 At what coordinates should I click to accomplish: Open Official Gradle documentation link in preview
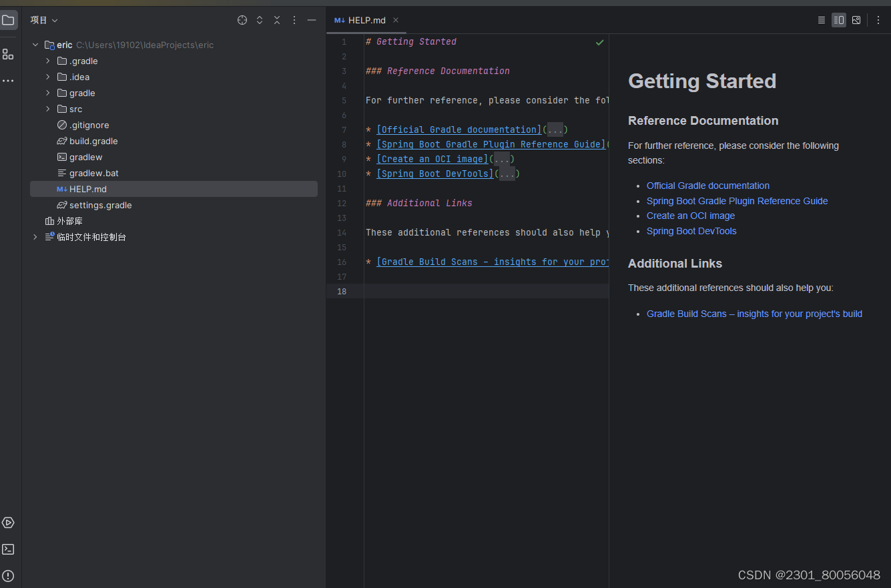pos(707,186)
